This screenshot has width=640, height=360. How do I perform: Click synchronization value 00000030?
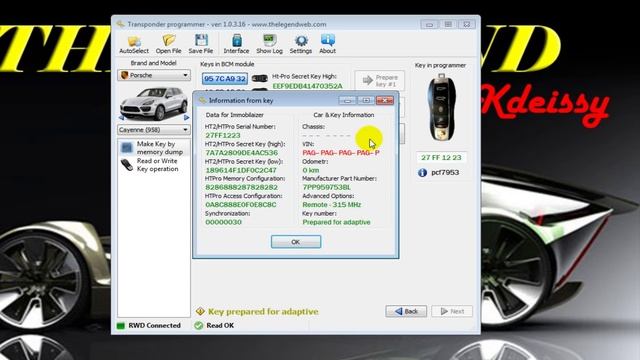(x=223, y=222)
